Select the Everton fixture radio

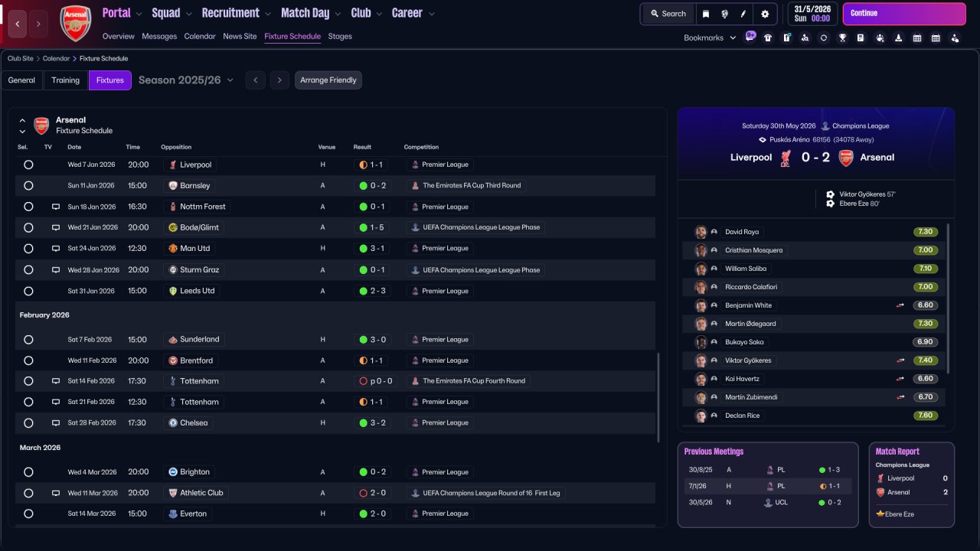pos(28,514)
